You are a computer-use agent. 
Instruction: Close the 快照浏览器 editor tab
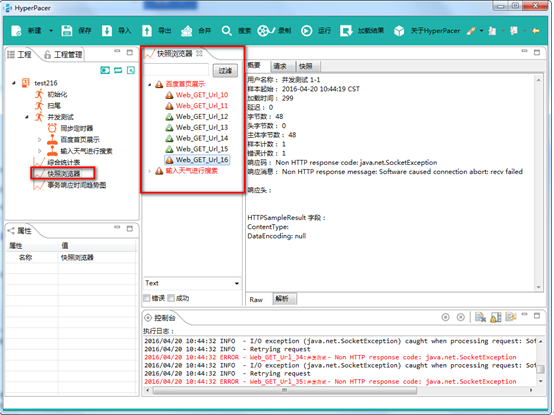click(x=199, y=53)
